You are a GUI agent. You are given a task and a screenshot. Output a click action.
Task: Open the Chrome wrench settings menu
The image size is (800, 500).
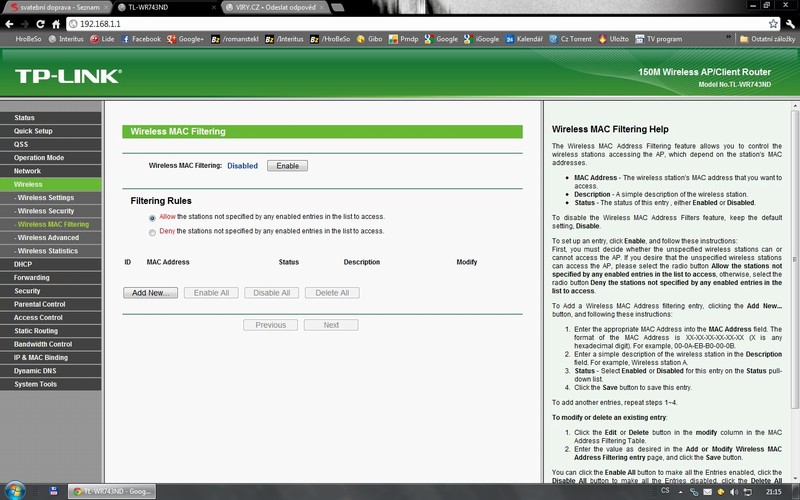tap(789, 22)
